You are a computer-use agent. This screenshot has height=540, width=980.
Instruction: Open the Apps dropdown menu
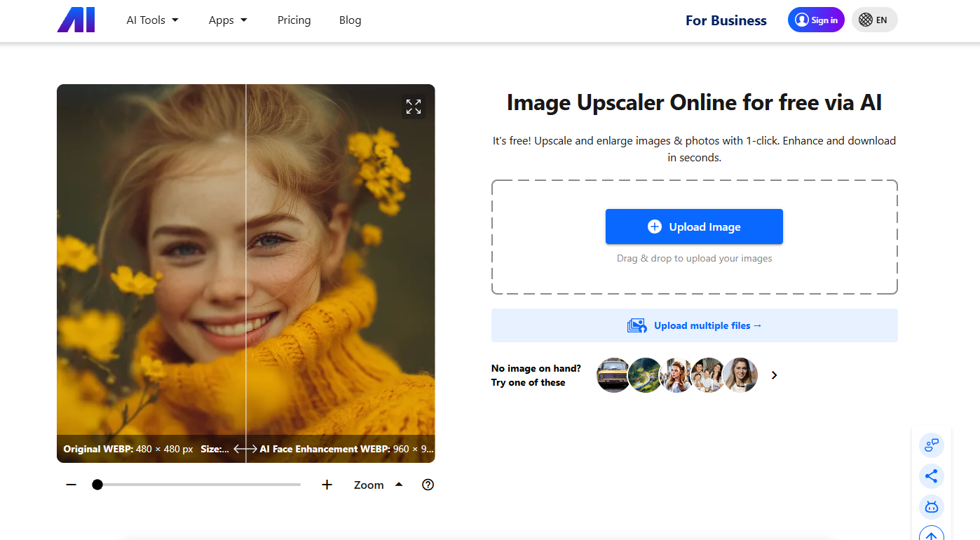click(228, 20)
